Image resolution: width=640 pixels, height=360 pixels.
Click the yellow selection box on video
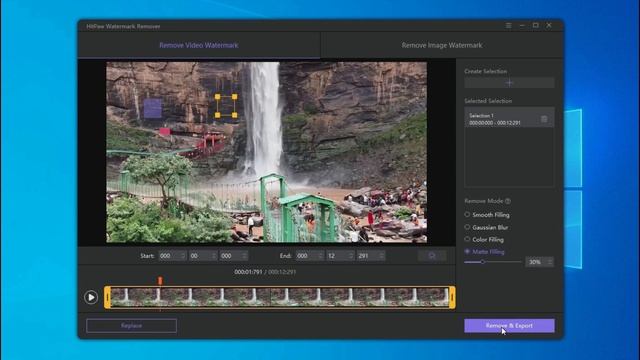tap(226, 106)
